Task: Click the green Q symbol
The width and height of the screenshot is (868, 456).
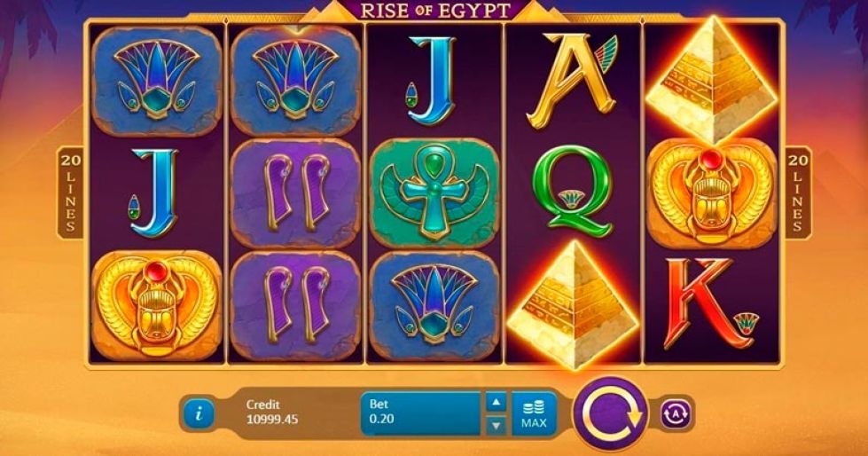Action: click(x=573, y=192)
